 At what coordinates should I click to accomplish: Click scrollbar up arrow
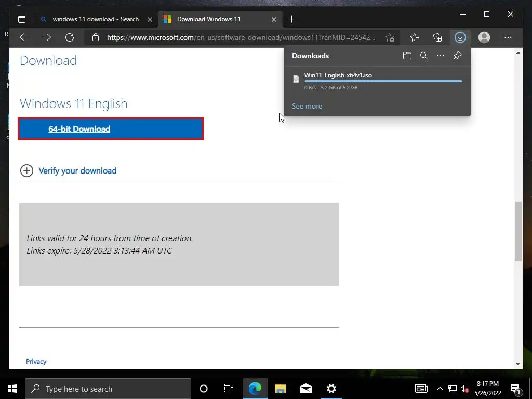tap(518, 52)
